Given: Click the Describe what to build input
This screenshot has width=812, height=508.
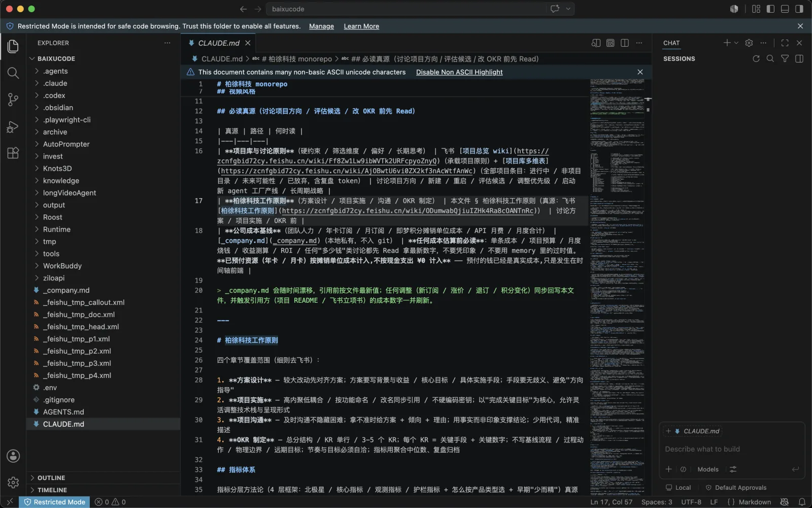Looking at the screenshot, I should [x=731, y=449].
